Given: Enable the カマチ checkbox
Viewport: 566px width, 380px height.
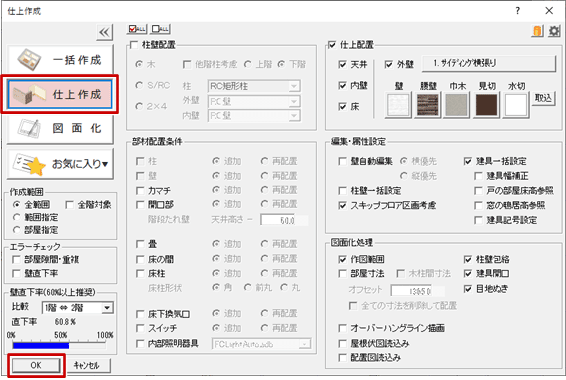Looking at the screenshot, I should 140,190.
